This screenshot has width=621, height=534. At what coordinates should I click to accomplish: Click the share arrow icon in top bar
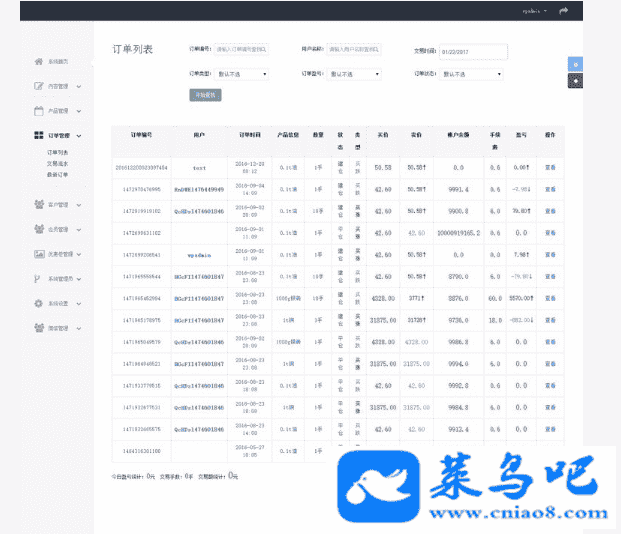click(591, 10)
